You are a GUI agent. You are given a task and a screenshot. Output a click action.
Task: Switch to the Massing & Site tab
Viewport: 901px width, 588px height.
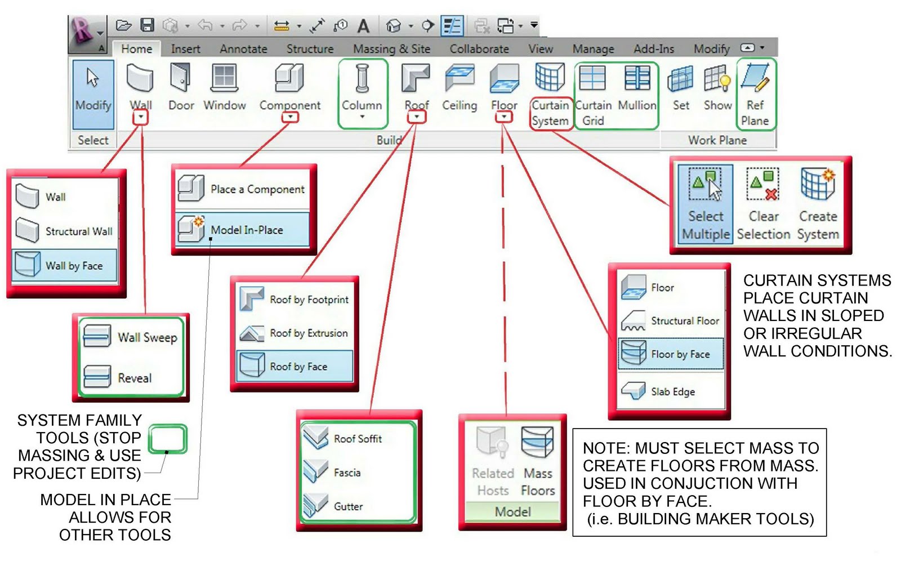[391, 49]
